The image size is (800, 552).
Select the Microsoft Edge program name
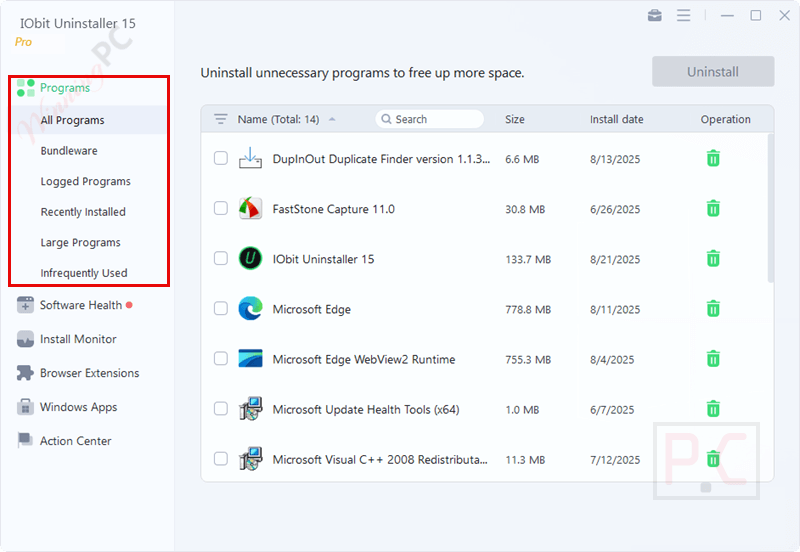click(312, 309)
